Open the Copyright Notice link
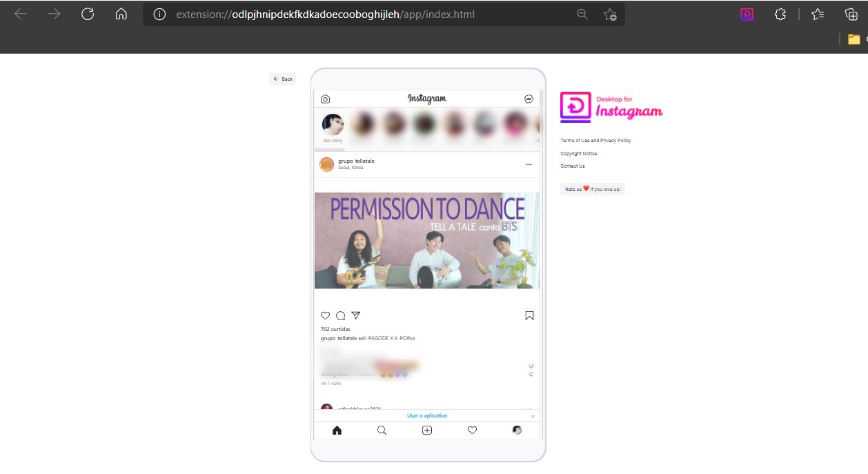This screenshot has height=474, width=868. tap(579, 154)
